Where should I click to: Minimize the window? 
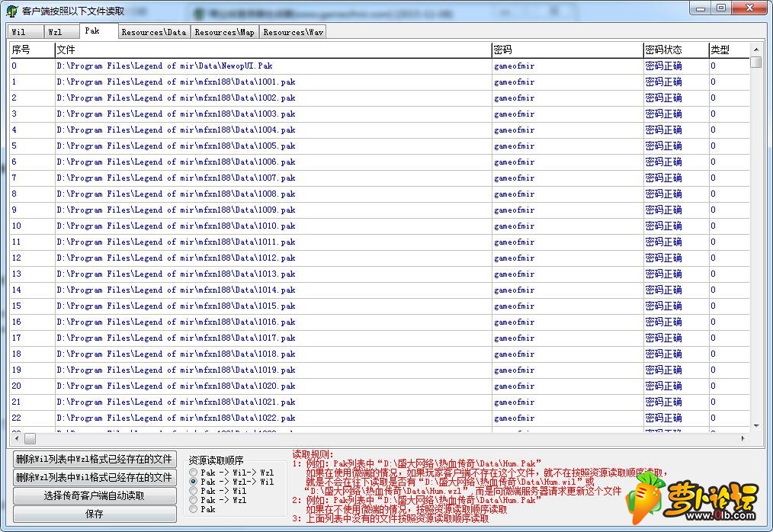click(x=701, y=8)
